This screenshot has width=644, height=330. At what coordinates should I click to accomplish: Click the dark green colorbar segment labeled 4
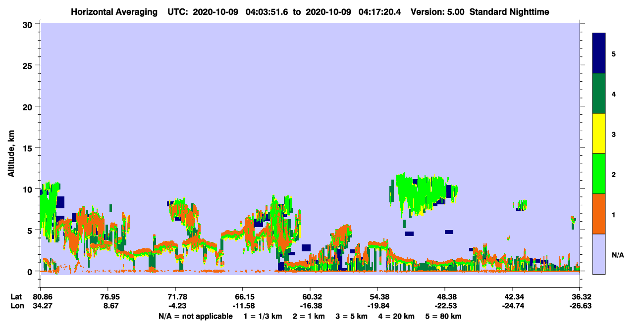599,94
